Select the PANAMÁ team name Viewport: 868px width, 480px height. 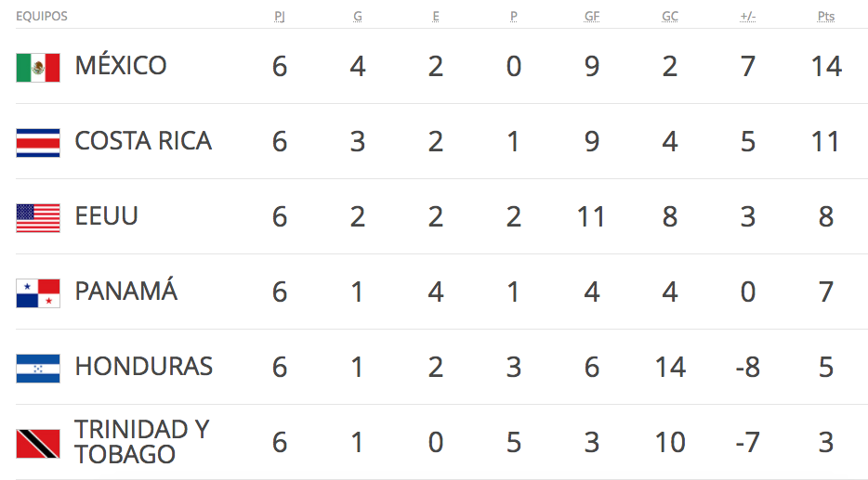click(x=125, y=292)
